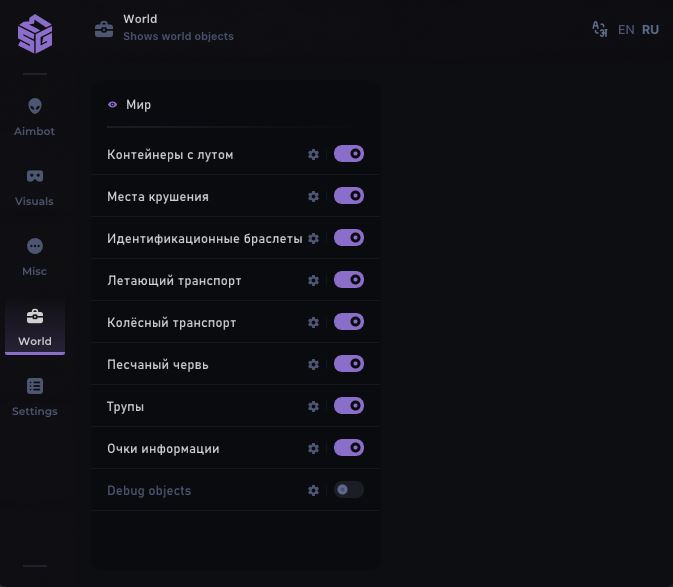
Task: Click the translation language icon
Action: coord(600,29)
